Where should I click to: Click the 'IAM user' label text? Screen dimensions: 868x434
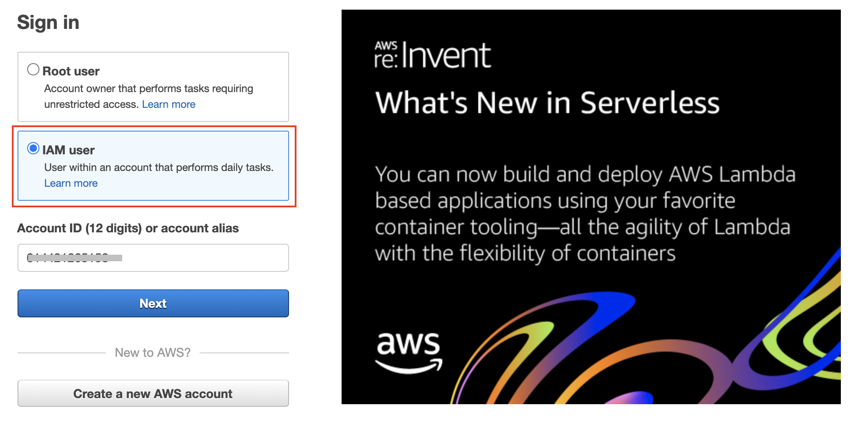tap(68, 150)
